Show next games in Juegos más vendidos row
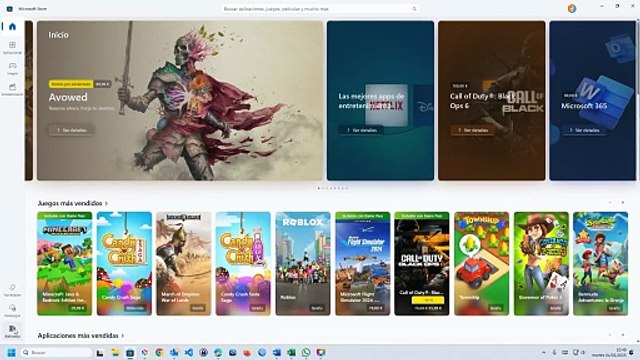 (622, 202)
